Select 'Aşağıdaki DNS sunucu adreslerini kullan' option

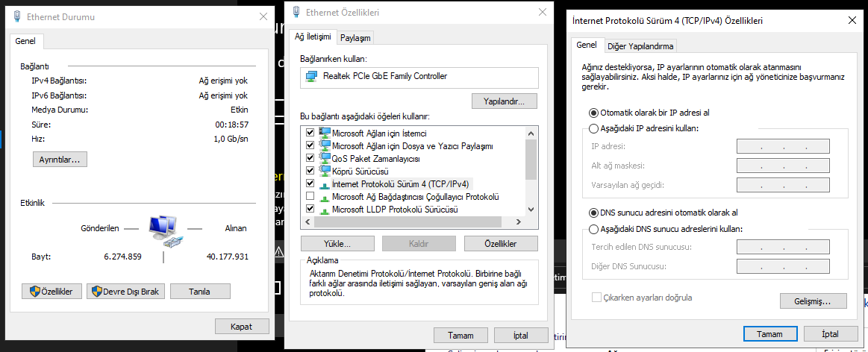[x=594, y=229]
